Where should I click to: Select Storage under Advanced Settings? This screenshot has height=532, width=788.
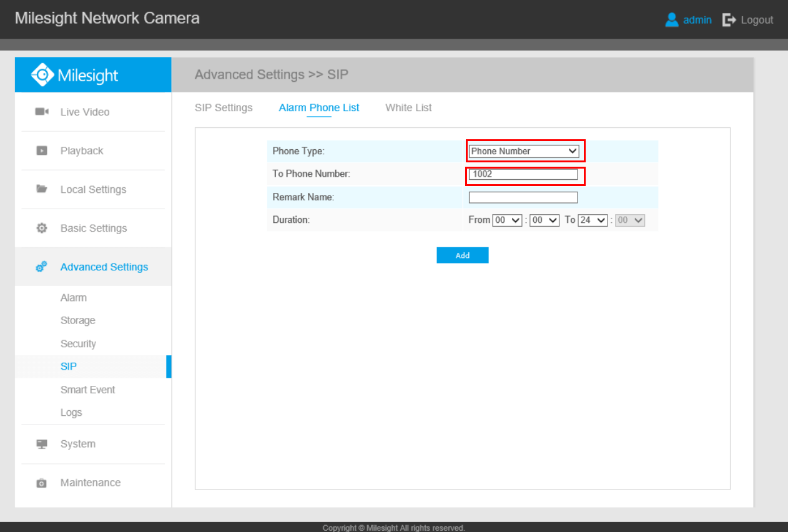coord(78,320)
